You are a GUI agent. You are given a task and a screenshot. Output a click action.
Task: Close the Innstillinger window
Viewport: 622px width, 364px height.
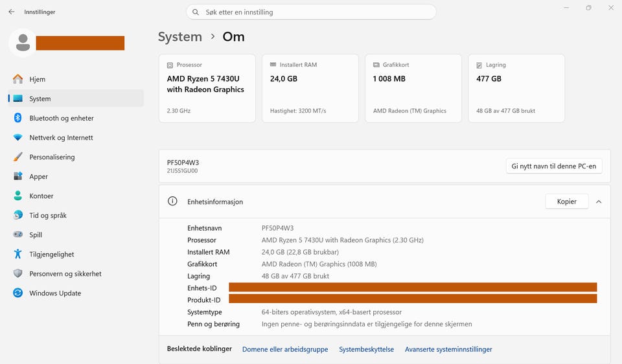pyautogui.click(x=611, y=8)
